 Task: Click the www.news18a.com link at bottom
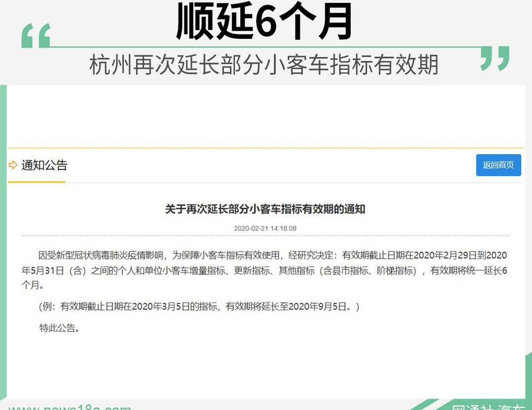(x=70, y=407)
